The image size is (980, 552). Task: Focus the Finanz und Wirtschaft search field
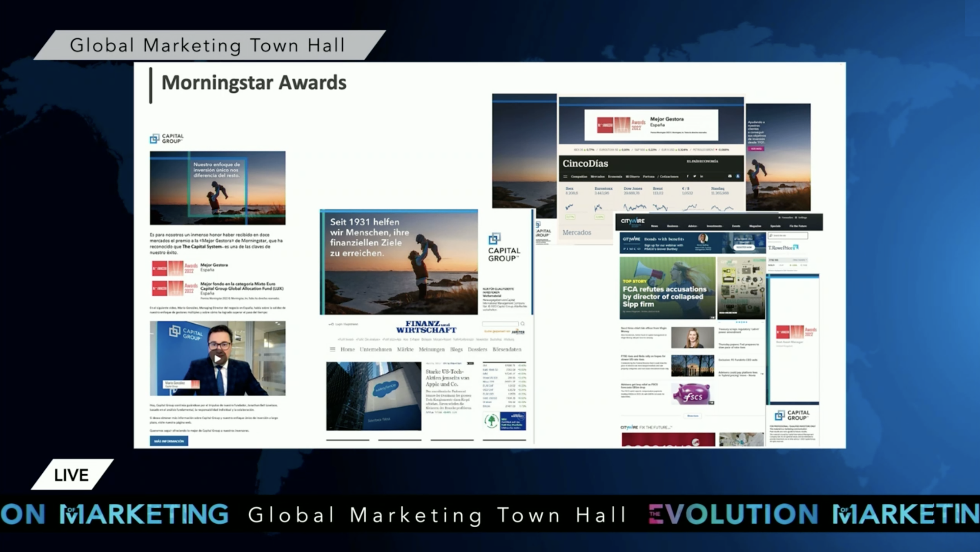(500, 324)
